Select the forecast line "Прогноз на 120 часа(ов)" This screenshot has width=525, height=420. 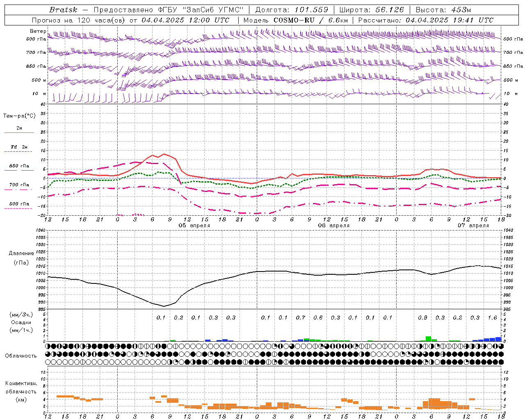tap(79, 20)
